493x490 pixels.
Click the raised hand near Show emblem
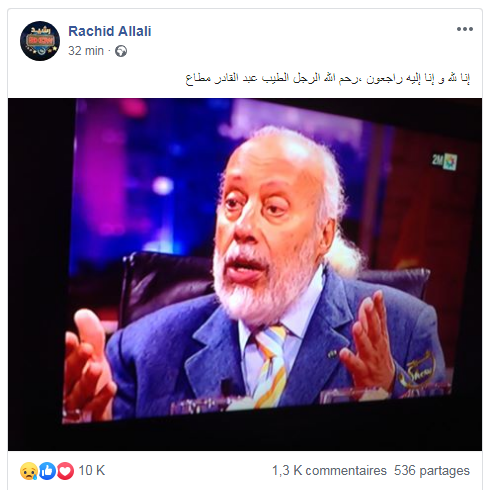point(368,340)
